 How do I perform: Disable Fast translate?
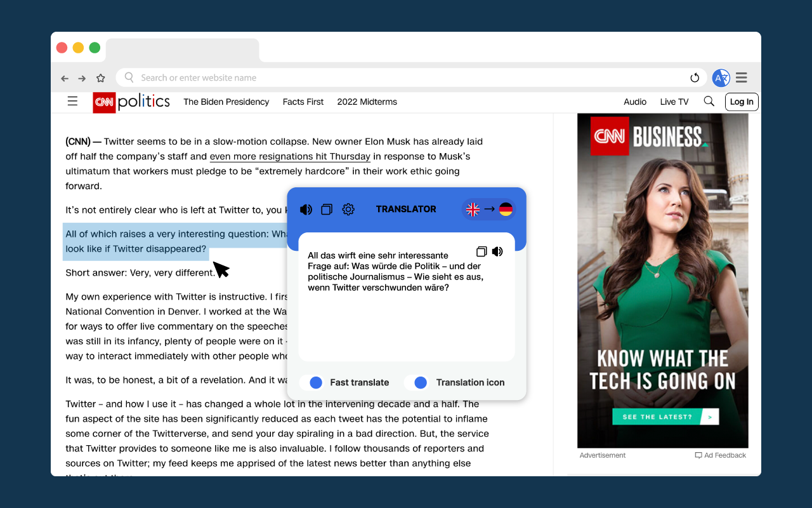click(x=315, y=382)
